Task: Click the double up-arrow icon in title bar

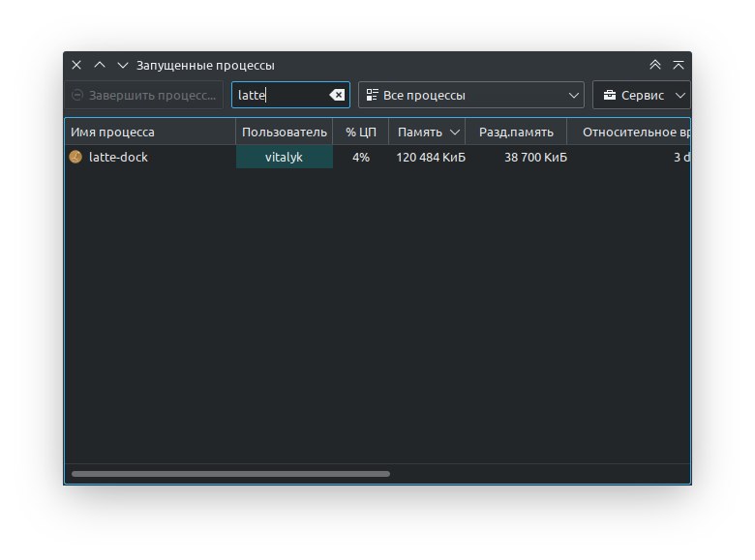Action: [655, 65]
